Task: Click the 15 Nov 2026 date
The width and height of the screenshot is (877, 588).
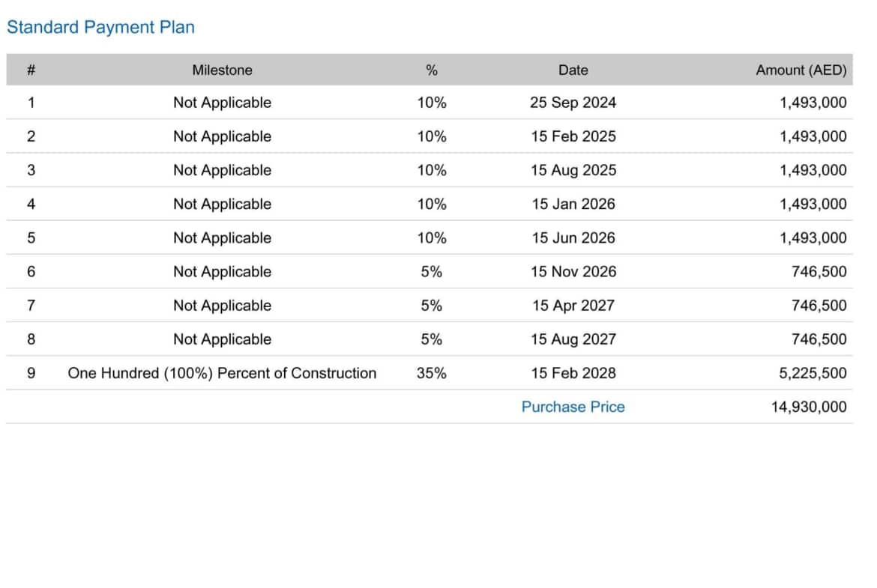Action: coord(573,271)
